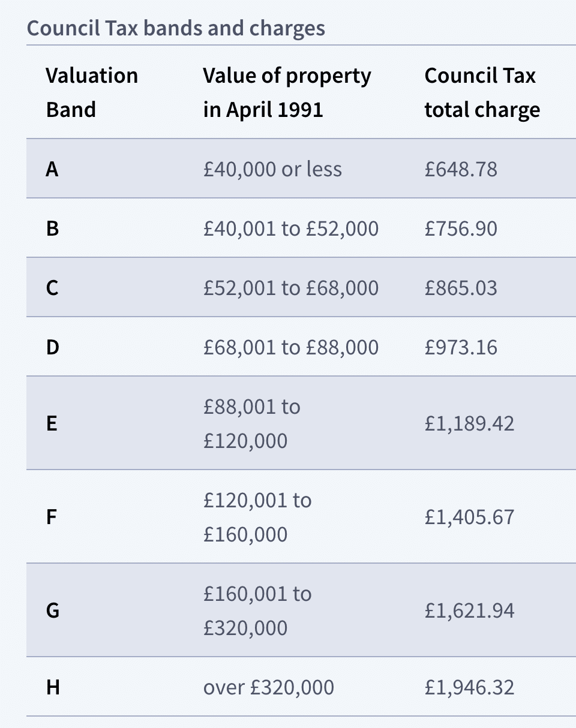
Task: Click the £973.16 charge amount
Action: [x=461, y=347]
